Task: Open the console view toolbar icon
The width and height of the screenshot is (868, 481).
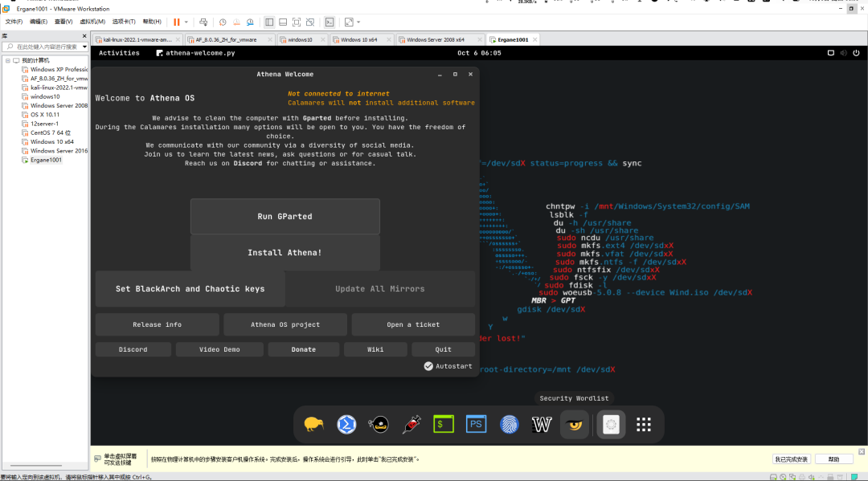Action: (x=330, y=22)
